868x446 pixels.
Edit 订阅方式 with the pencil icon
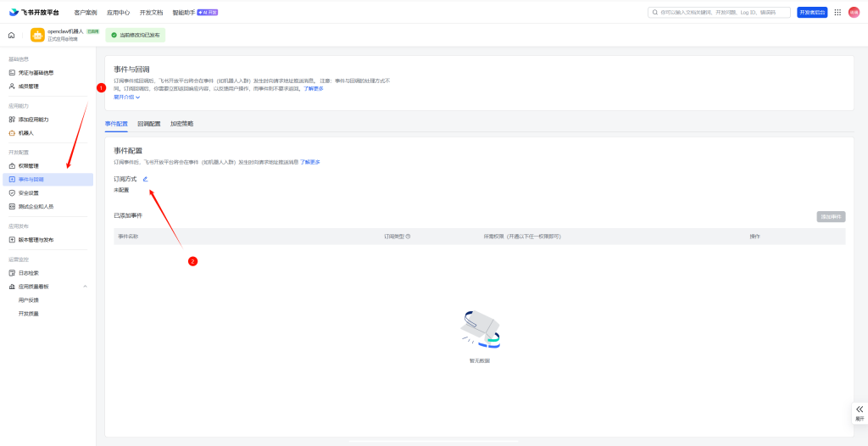146,179
